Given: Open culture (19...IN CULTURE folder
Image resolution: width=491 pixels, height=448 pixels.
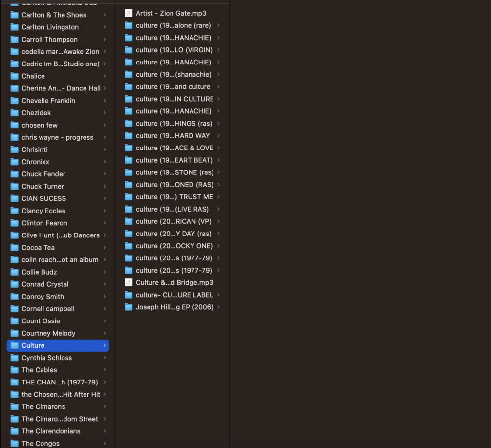Looking at the screenshot, I should 172,99.
